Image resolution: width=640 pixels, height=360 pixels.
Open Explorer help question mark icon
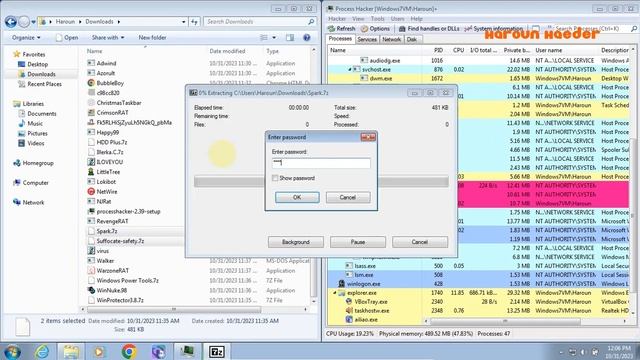click(x=307, y=38)
